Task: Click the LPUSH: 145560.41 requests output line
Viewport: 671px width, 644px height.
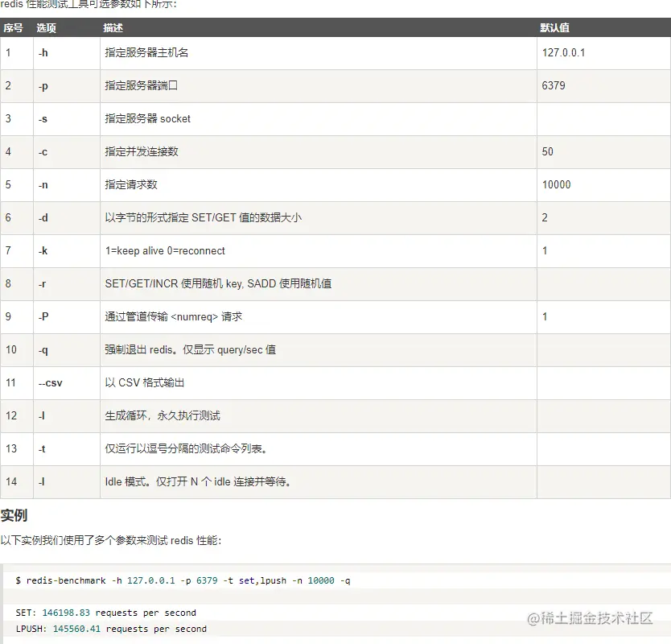Action: pyautogui.click(x=111, y=629)
